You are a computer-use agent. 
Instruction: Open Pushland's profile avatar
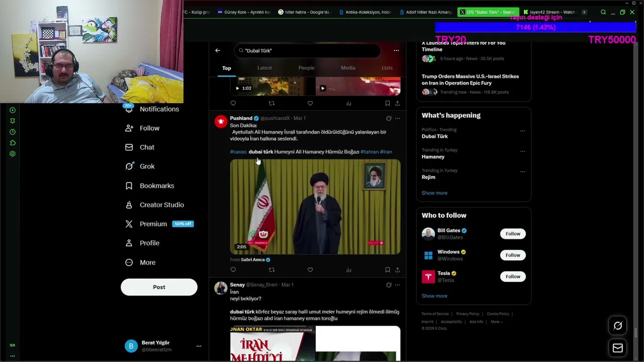[x=221, y=122]
